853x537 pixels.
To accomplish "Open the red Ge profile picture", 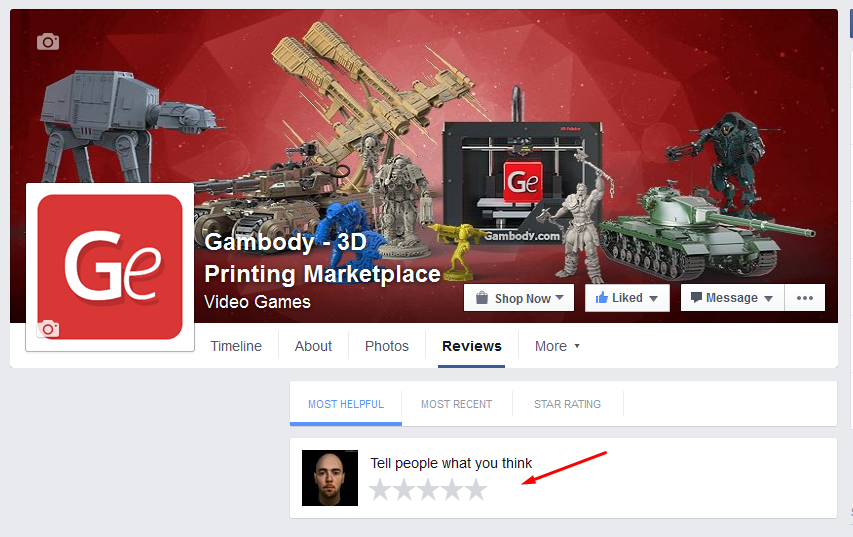I will click(x=110, y=267).
